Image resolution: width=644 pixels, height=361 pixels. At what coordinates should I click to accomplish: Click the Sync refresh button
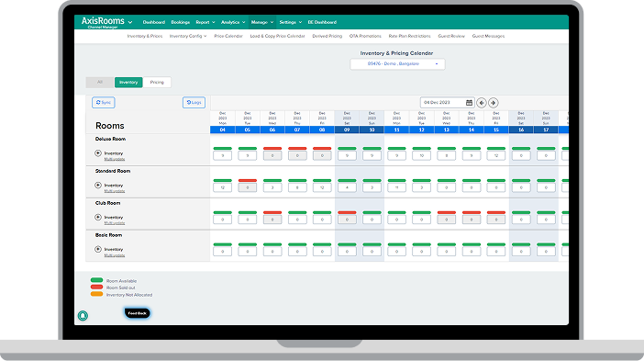pos(103,102)
